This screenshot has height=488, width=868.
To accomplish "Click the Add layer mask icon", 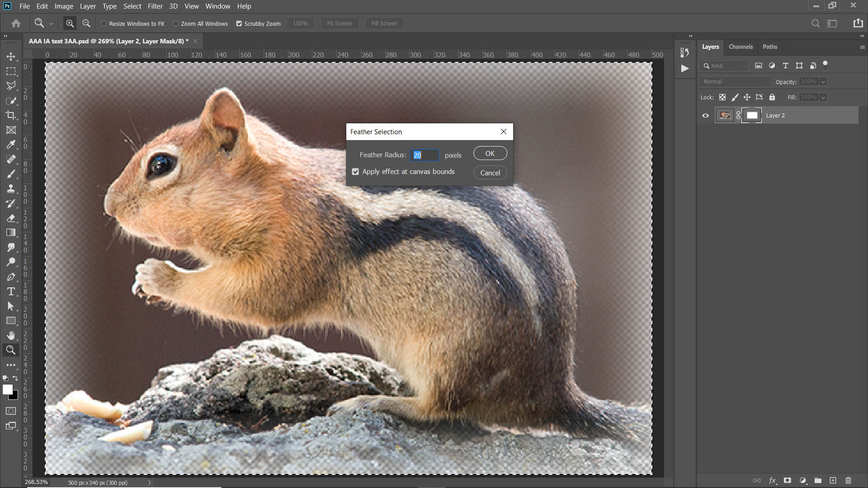I will point(788,480).
